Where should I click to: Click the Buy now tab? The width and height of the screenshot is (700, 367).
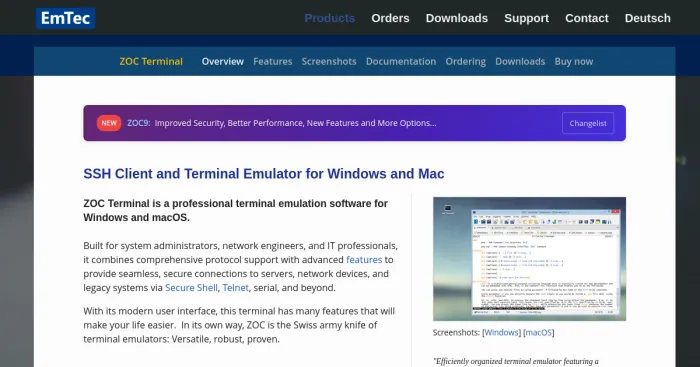point(574,62)
